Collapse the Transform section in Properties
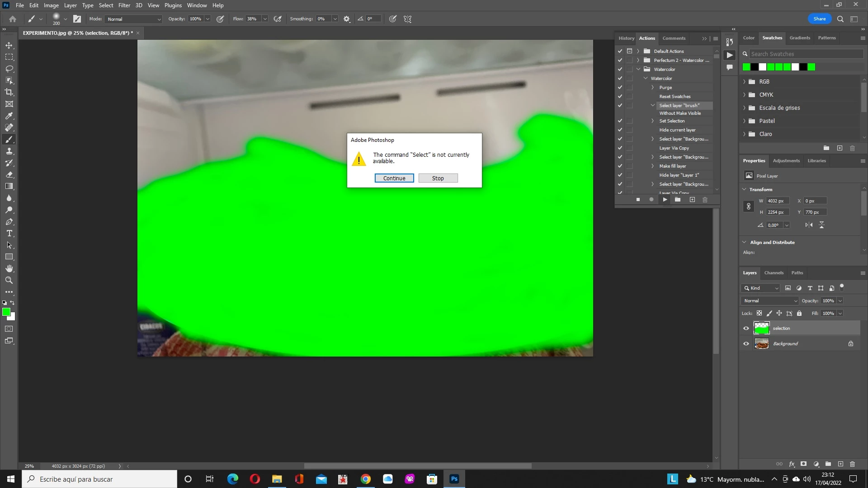The width and height of the screenshot is (868, 488). pos(744,189)
